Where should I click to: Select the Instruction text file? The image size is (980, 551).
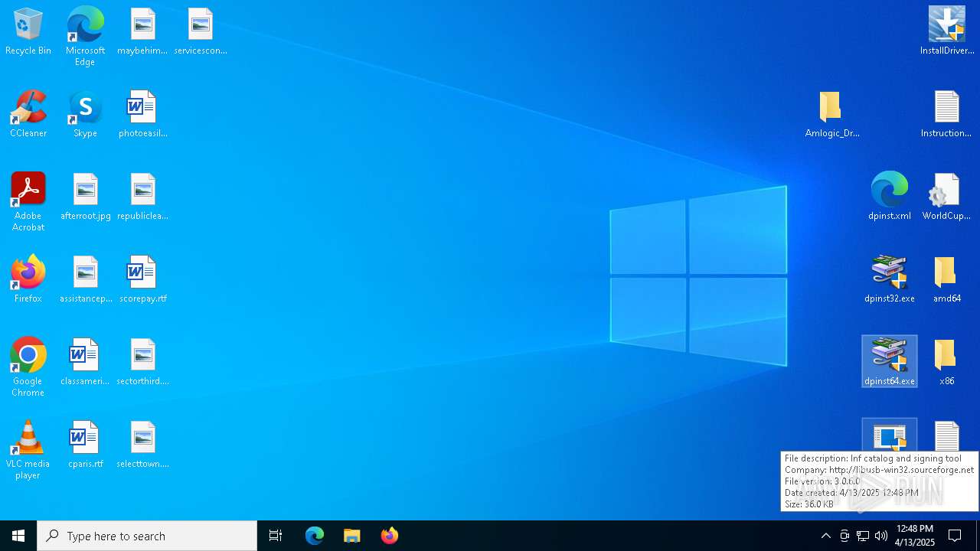[947, 115]
